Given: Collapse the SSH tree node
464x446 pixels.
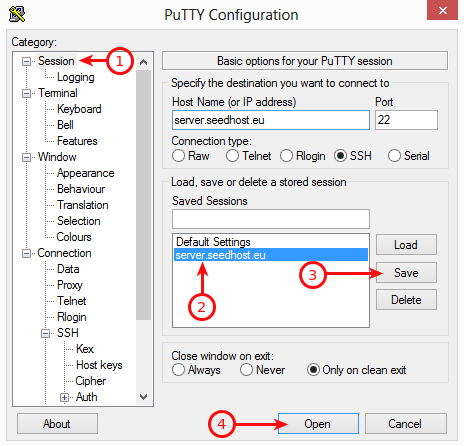Looking at the screenshot, I should [46, 333].
